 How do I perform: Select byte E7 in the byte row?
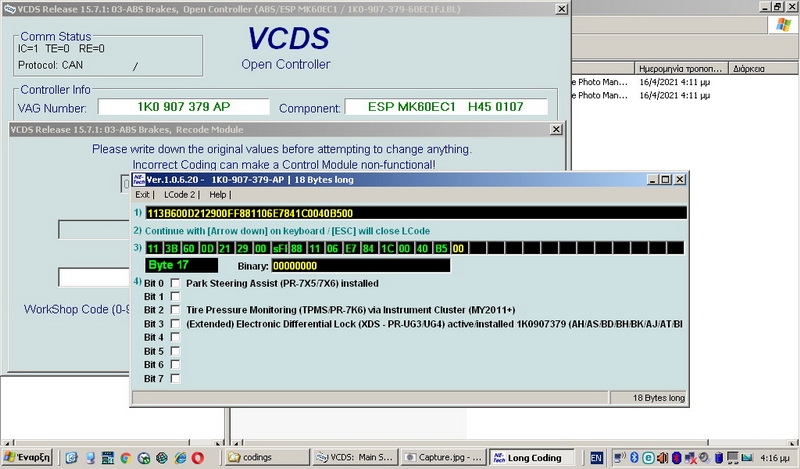coord(351,249)
